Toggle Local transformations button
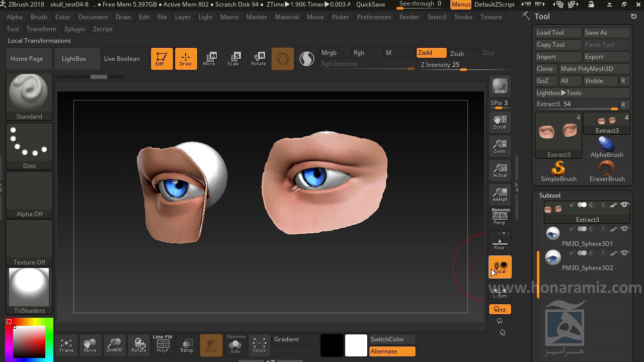This screenshot has width=644, height=362. click(x=500, y=267)
